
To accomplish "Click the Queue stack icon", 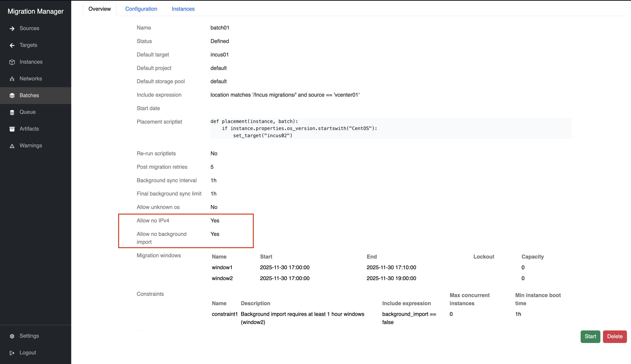I will click(x=12, y=112).
